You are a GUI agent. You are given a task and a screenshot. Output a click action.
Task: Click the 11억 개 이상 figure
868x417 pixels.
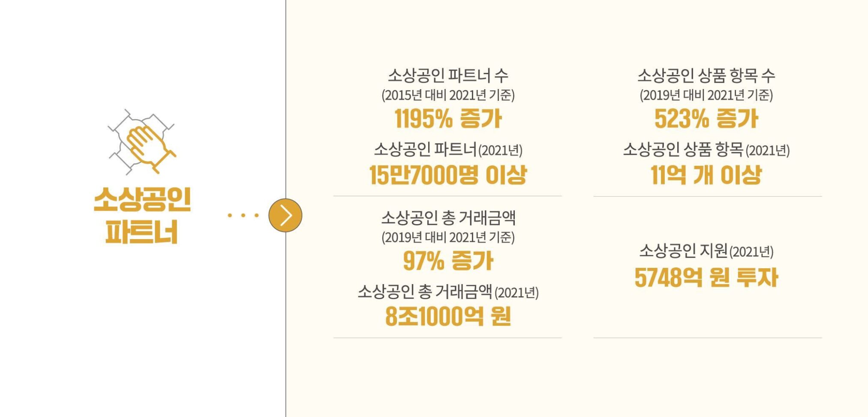706,175
